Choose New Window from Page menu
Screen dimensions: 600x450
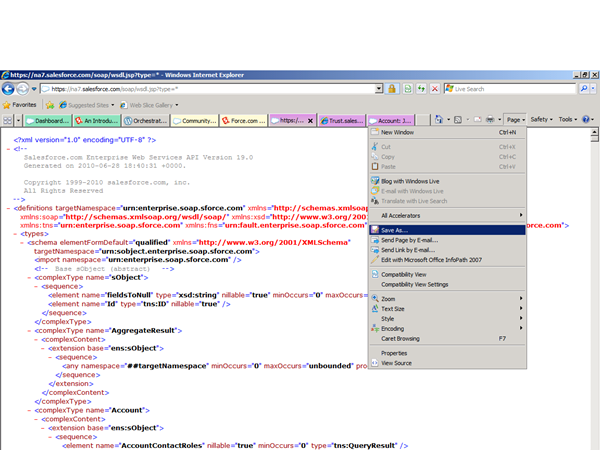tap(447, 132)
